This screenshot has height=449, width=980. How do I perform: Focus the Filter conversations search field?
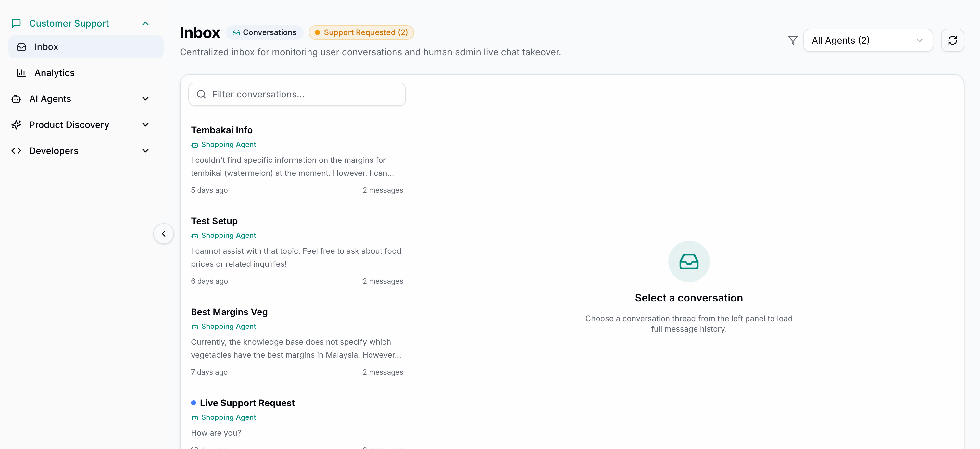tap(297, 94)
